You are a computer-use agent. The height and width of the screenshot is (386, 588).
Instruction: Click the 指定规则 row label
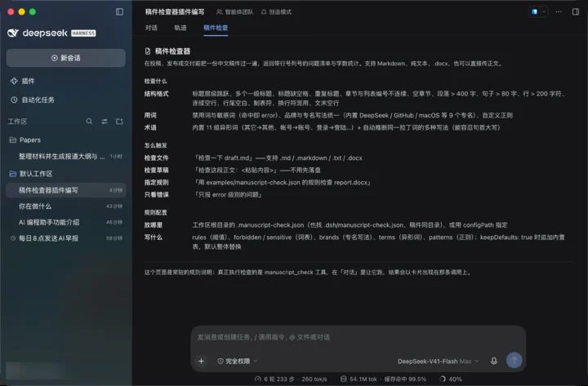point(156,183)
